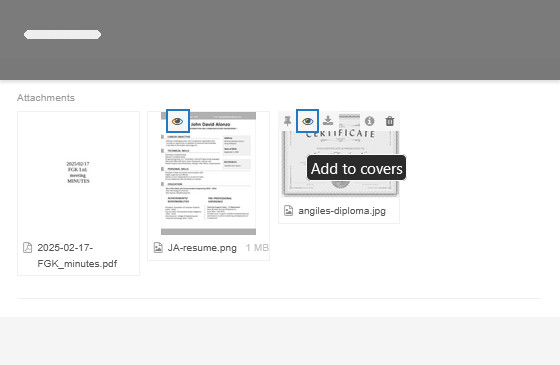Open the FGK minutes PDF thumbnail
The image size is (560, 365).
pos(78,172)
